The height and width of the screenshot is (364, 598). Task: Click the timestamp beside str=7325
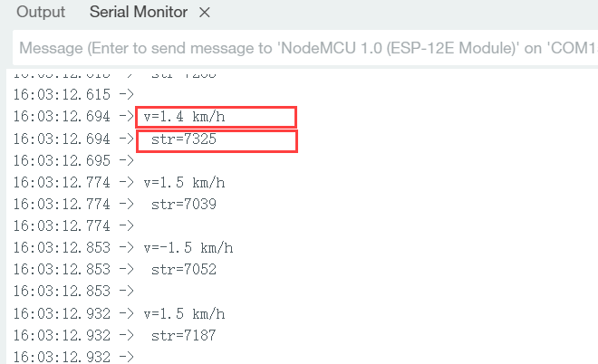[62, 139]
